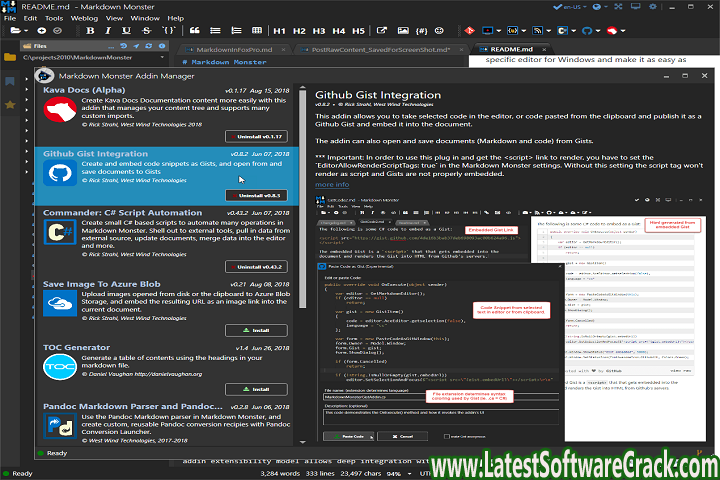The height and width of the screenshot is (480, 720).
Task: Uninstall Kava Docs v0.1.17 addin
Action: [256, 136]
